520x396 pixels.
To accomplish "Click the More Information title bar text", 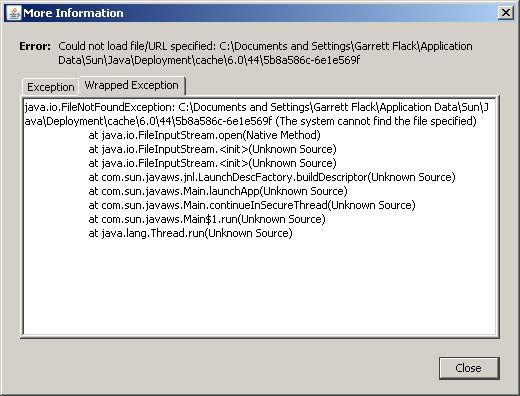I will tap(73, 13).
